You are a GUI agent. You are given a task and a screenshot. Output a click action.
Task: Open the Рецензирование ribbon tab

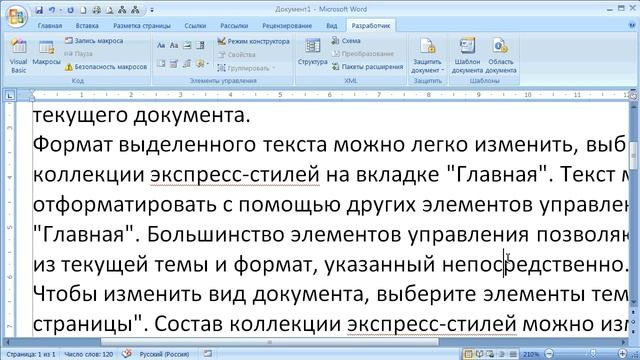pyautogui.click(x=287, y=26)
